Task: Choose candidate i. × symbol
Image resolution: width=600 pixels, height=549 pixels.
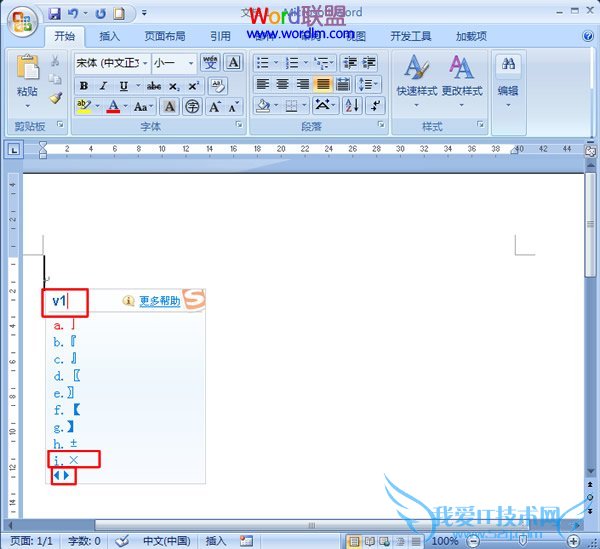Action: (74, 459)
